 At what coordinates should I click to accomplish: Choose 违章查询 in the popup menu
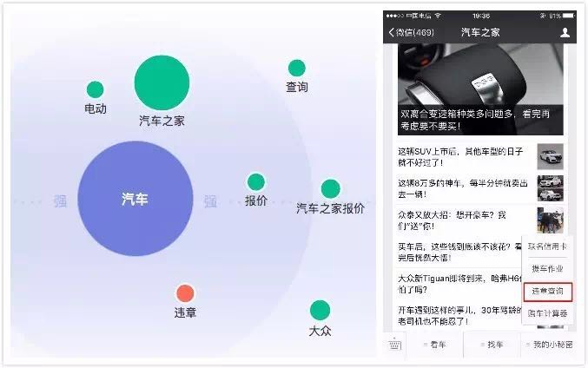point(548,292)
